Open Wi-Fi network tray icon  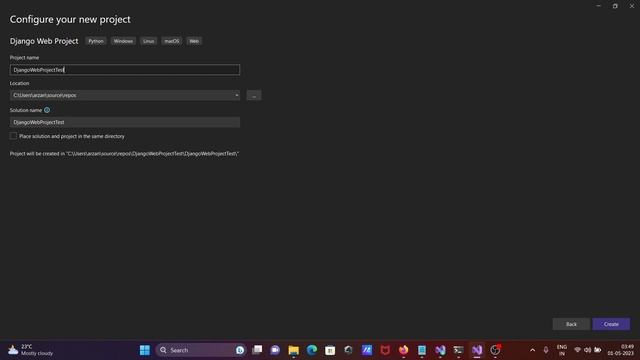click(x=577, y=350)
